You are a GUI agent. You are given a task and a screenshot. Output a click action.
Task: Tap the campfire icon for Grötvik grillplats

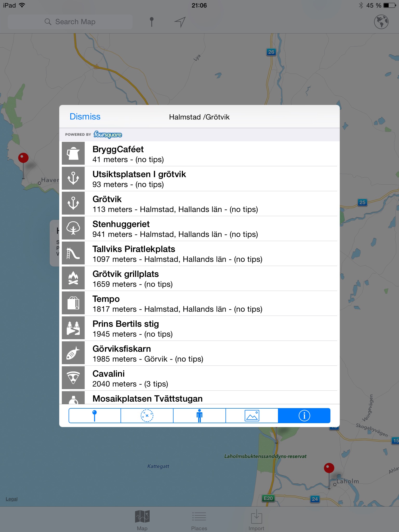(73, 278)
